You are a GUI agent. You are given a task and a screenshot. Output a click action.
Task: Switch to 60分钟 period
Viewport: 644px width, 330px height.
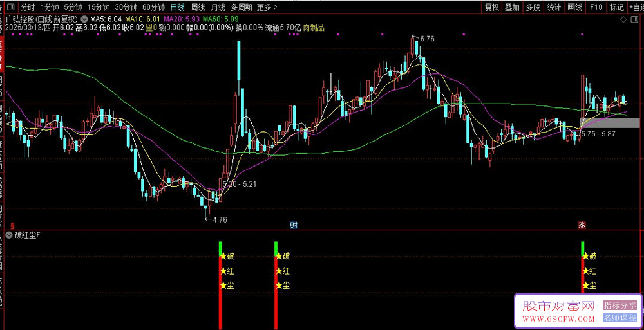[154, 7]
